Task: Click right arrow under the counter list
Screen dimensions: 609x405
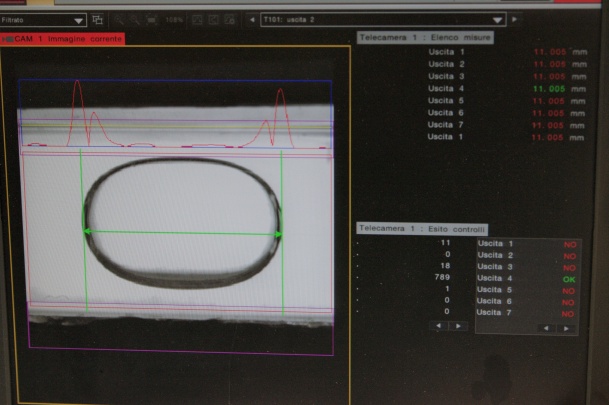Action: [458, 326]
